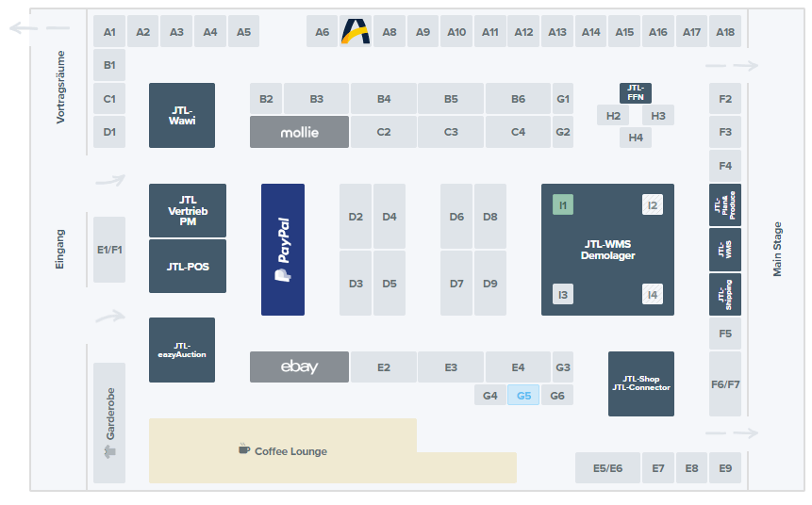Select booth A12
The image size is (812, 505).
pos(523,32)
